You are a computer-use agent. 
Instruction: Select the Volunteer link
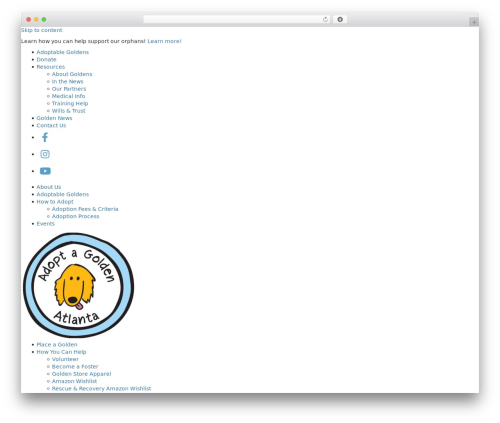[65, 359]
